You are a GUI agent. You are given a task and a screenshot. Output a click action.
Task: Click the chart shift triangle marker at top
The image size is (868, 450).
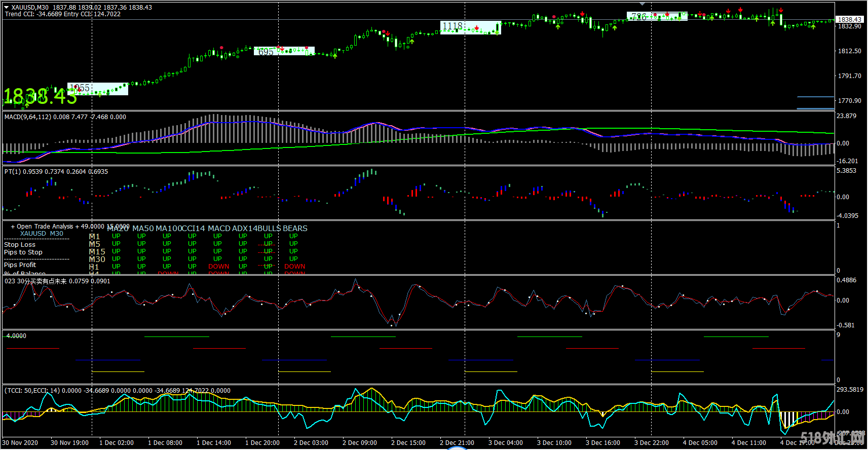coord(642,4)
